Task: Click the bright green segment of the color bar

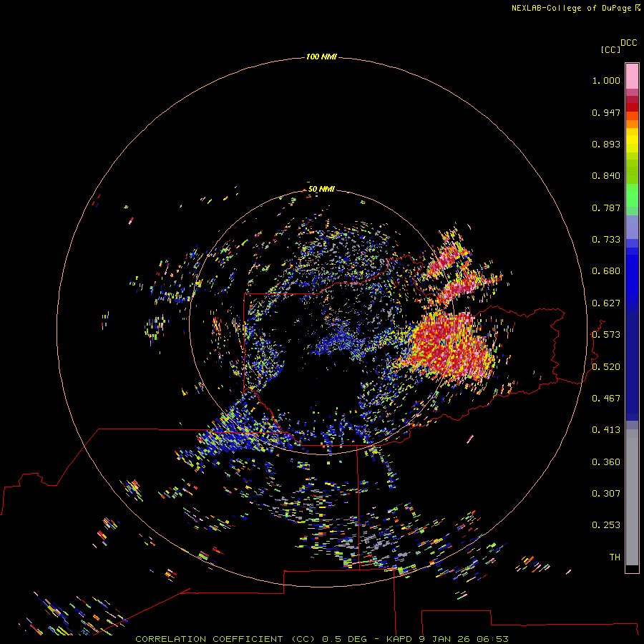Action: pos(632,195)
